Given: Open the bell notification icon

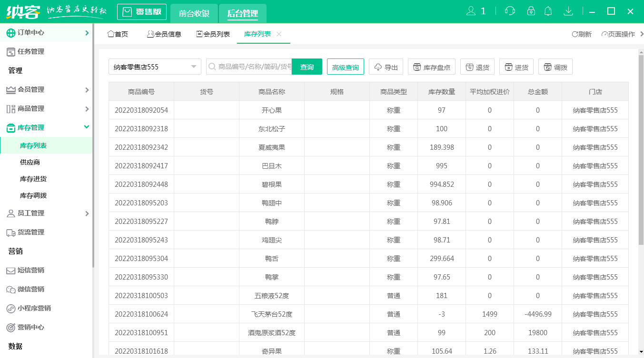Looking at the screenshot, I should pyautogui.click(x=548, y=10).
